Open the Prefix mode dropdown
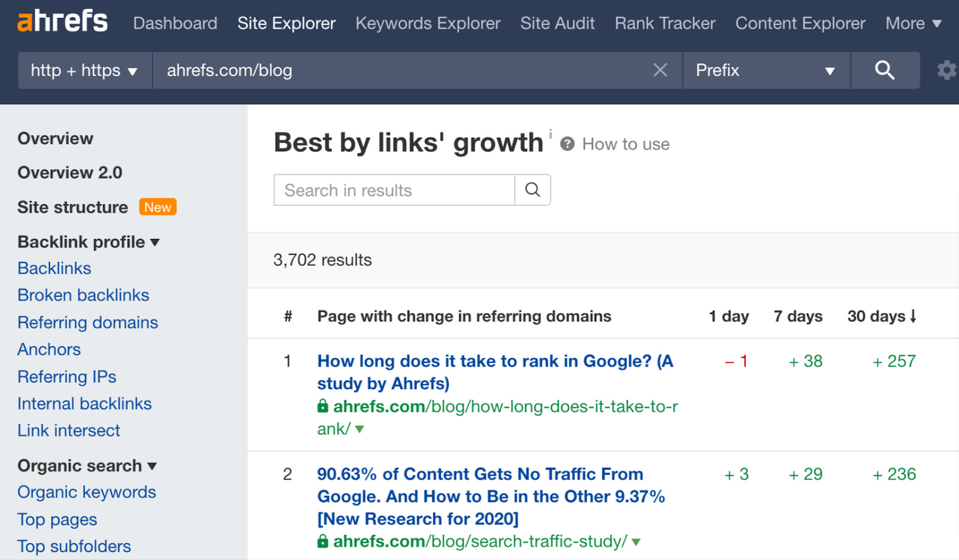This screenshot has height=560, width=959. [766, 70]
